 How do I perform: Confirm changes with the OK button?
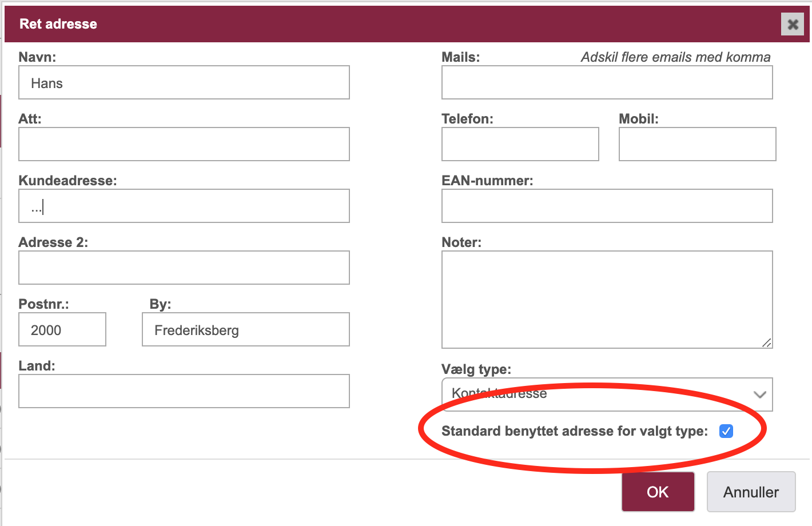click(x=658, y=492)
